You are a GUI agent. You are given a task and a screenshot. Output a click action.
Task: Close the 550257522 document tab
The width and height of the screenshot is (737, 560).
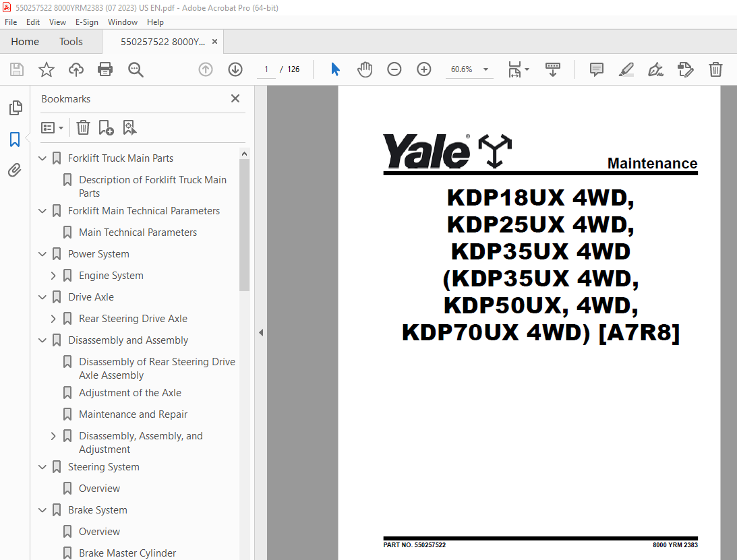215,41
